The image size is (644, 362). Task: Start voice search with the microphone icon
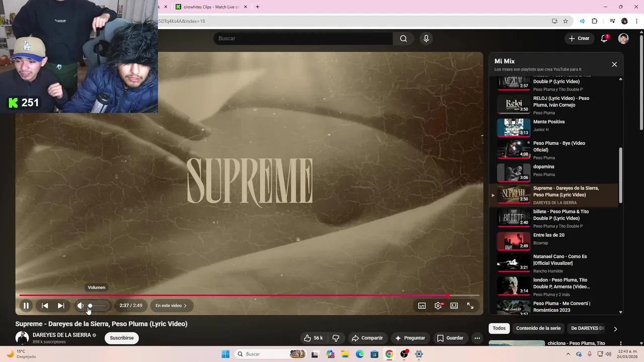click(x=426, y=38)
